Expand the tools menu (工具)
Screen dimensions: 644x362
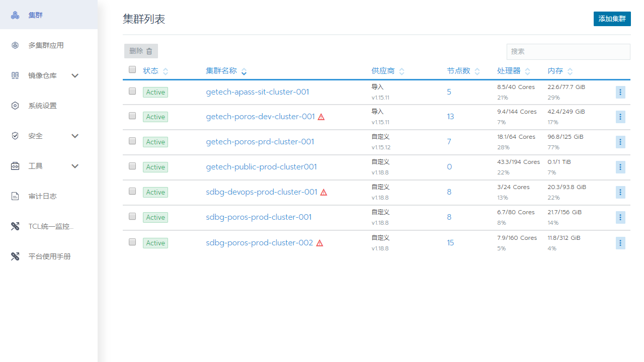[75, 166]
